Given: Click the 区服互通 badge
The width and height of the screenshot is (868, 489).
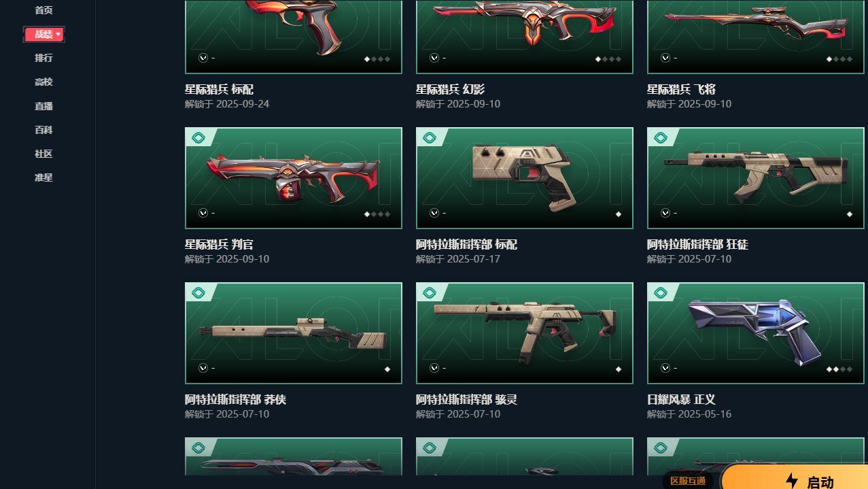Looking at the screenshot, I should click(687, 481).
